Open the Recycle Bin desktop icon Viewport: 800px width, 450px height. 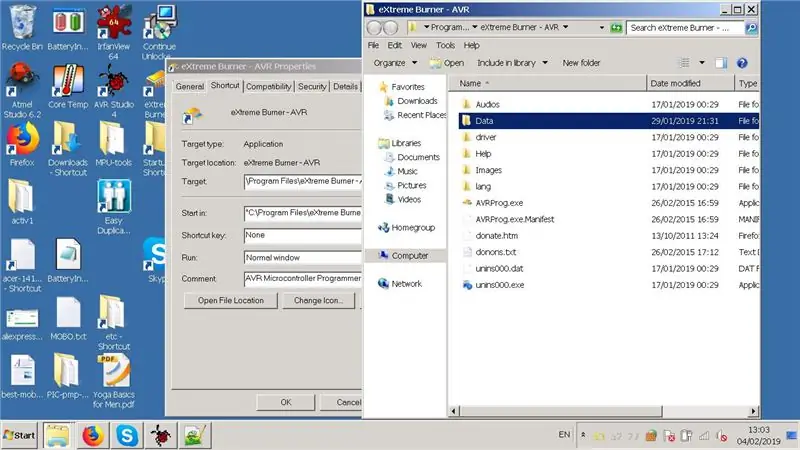[21, 27]
